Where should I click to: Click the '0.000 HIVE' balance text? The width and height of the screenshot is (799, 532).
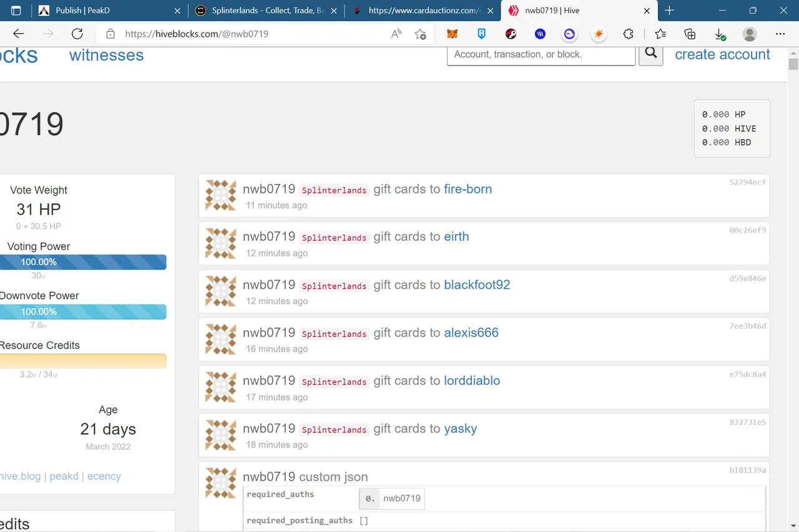coord(729,128)
